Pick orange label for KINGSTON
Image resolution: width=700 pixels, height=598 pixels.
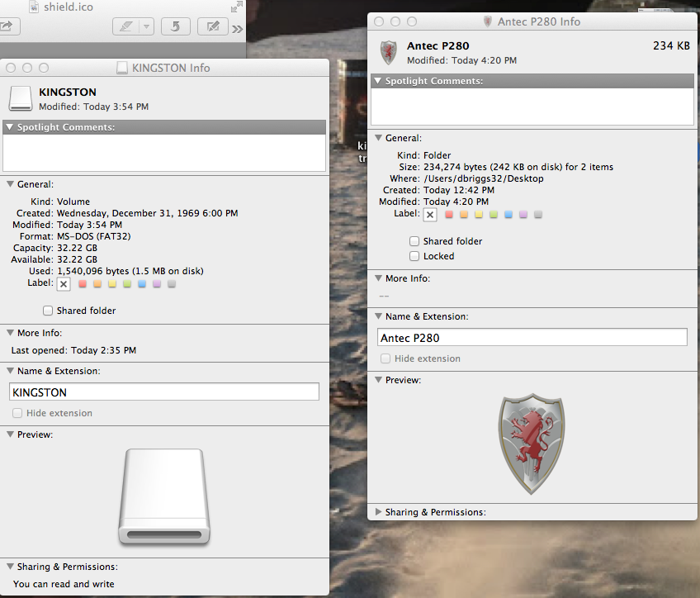(x=97, y=283)
